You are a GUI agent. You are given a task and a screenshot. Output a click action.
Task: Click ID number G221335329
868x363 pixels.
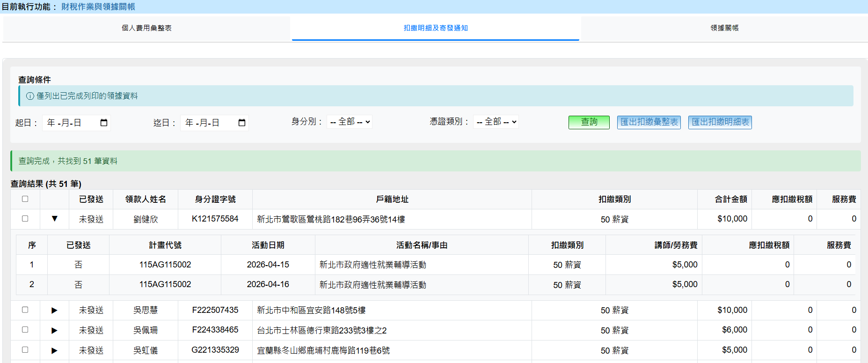tap(215, 350)
